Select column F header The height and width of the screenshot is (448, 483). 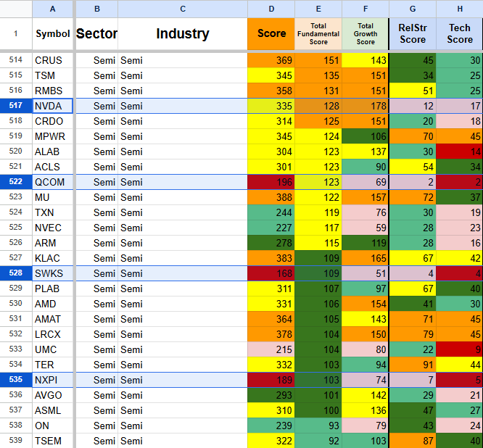366,9
